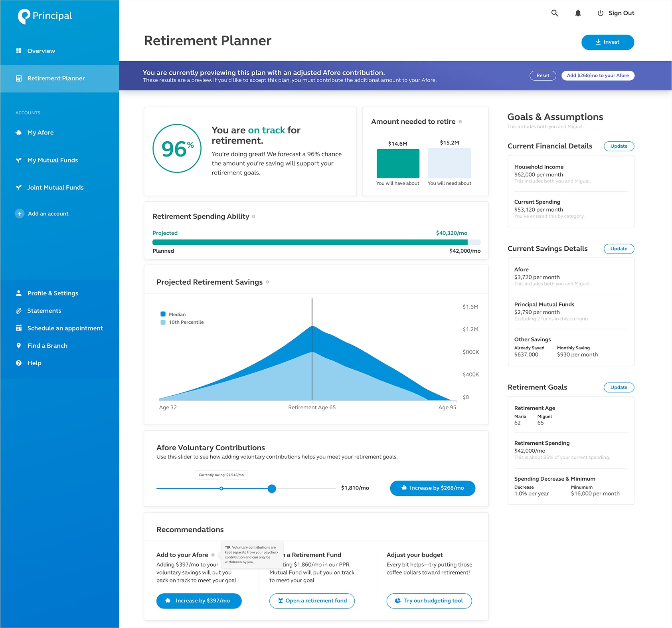Open Statements via the paperclip icon
Image resolution: width=672 pixels, height=628 pixels.
(18, 311)
